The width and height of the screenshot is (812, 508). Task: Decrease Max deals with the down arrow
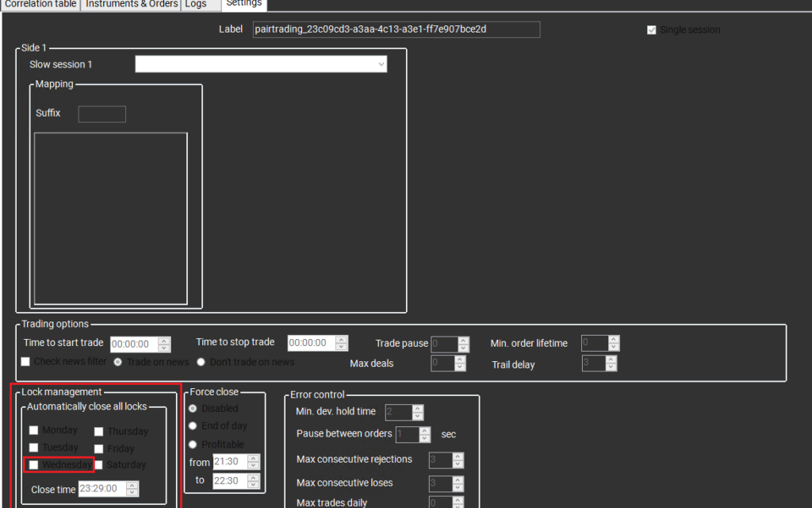pos(458,367)
